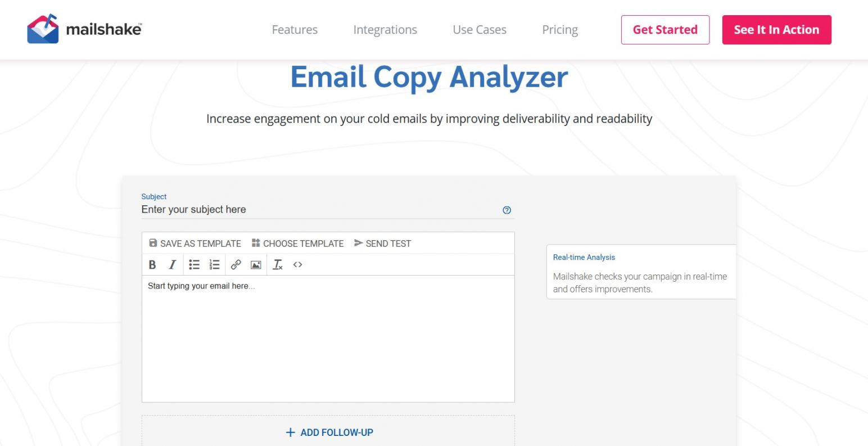Open the Features menu
Image resolution: width=868 pixels, height=446 pixels.
pyautogui.click(x=295, y=30)
